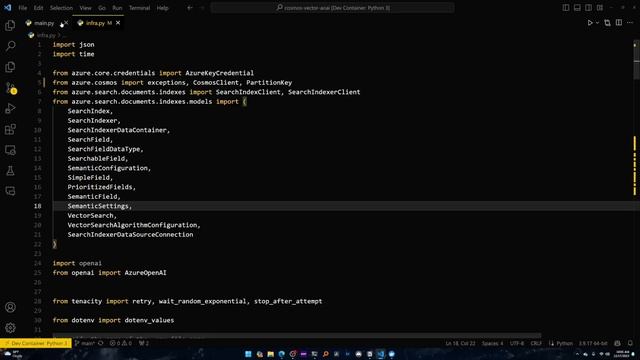Toggle the bottom panel layout button
This screenshot has height=360, width=640.
coord(577,8)
